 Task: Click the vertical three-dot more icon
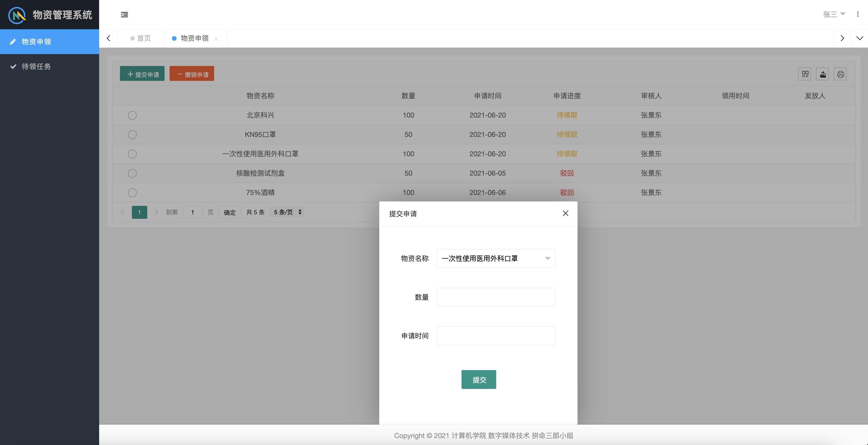pyautogui.click(x=858, y=14)
